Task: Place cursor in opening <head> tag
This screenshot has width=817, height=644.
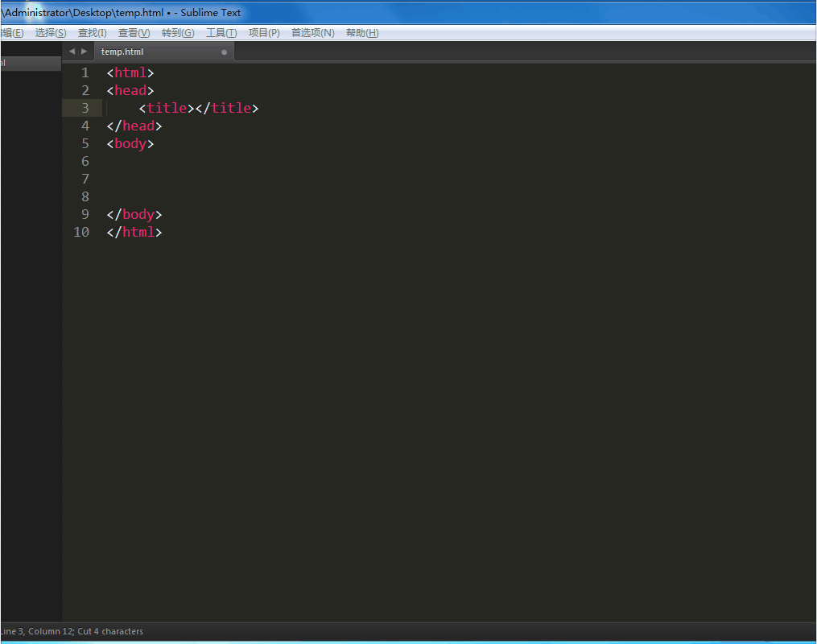Action: tap(130, 91)
